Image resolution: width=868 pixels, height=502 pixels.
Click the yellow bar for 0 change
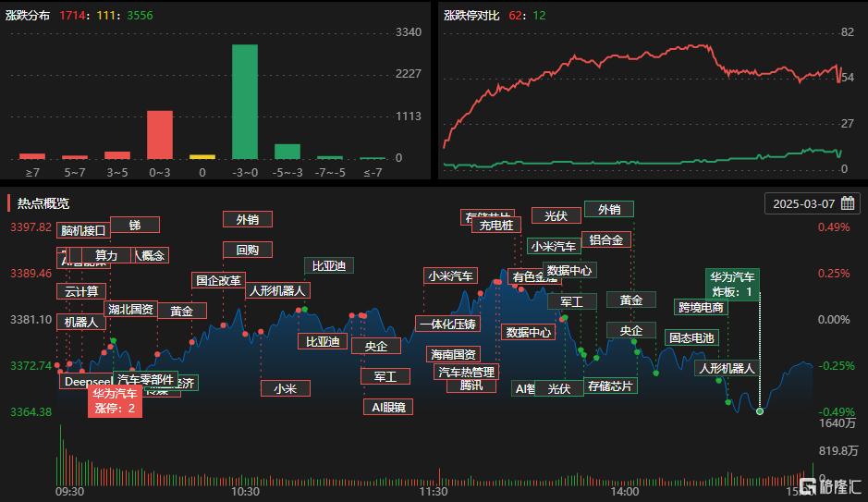[202, 157]
